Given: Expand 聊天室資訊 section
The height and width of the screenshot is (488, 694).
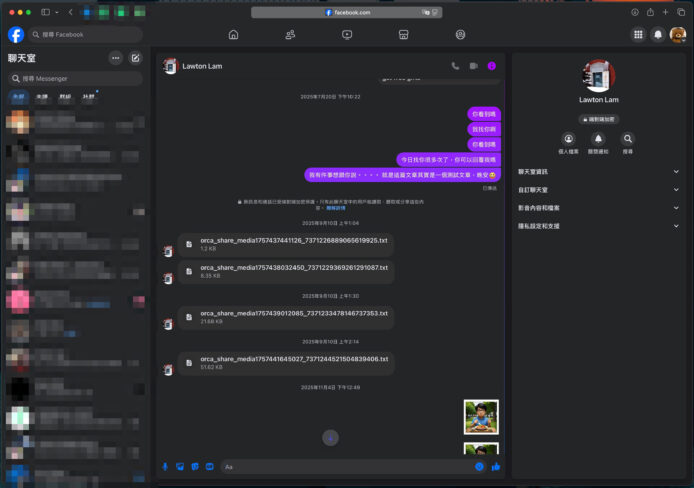Looking at the screenshot, I should click(598, 172).
